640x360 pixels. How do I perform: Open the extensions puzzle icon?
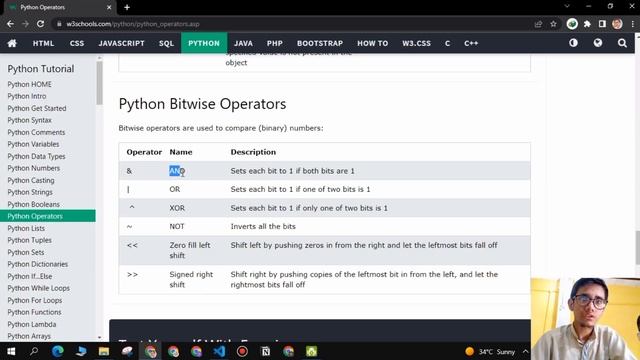(587, 24)
